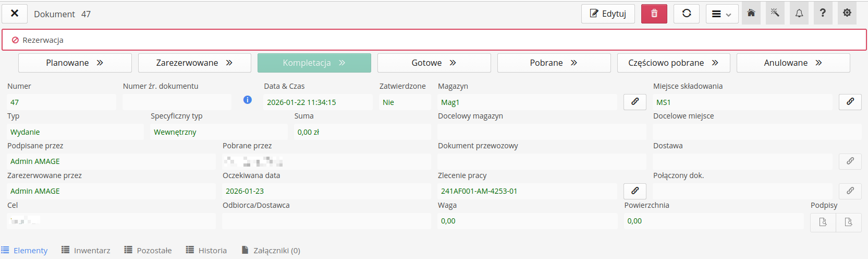Close the document with the X button
This screenshot has height=259, width=868.
point(15,14)
